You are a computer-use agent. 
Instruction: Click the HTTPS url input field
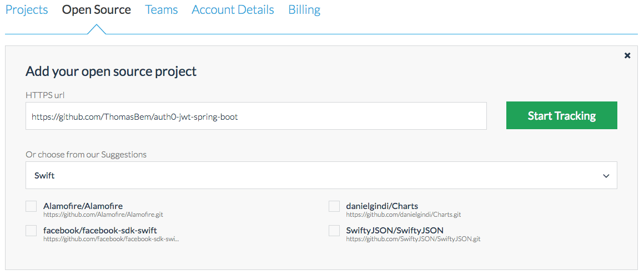pos(256,116)
